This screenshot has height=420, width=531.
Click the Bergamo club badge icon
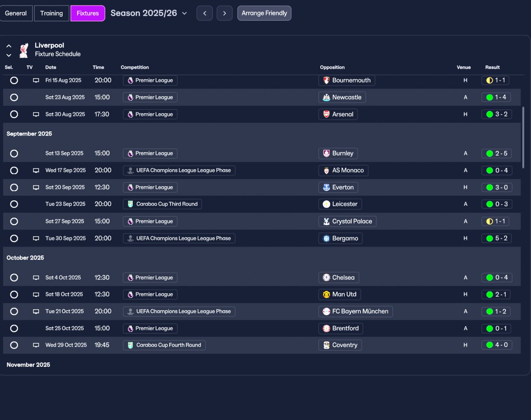[326, 238]
